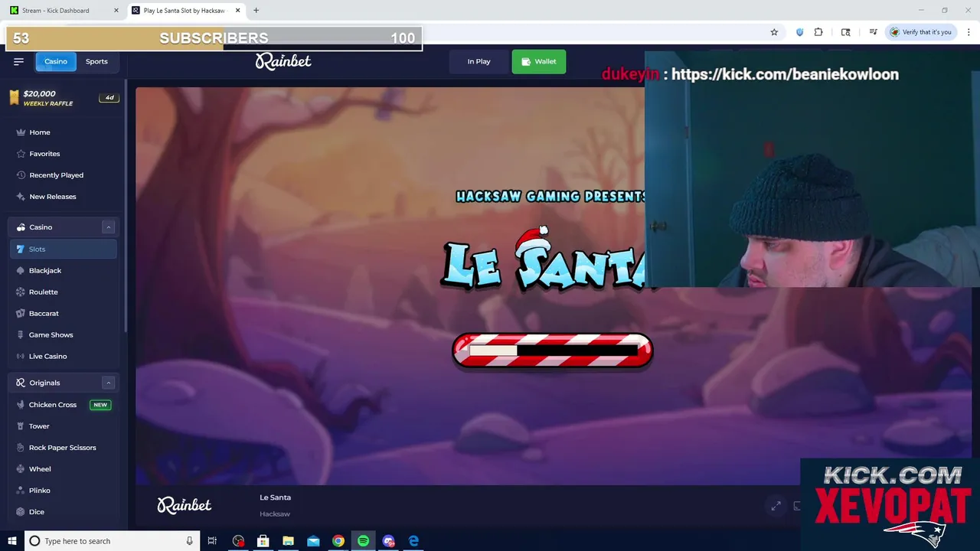Click the Tower icon

click(x=21, y=426)
